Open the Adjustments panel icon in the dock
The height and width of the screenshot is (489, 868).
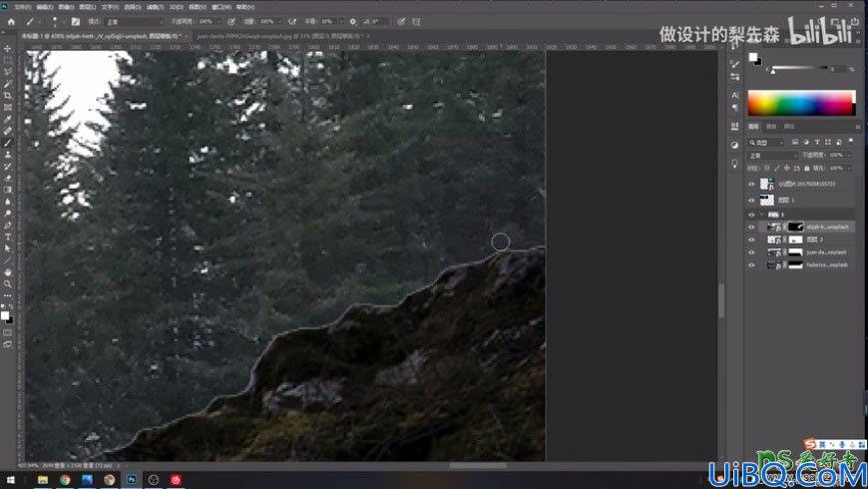(x=734, y=145)
